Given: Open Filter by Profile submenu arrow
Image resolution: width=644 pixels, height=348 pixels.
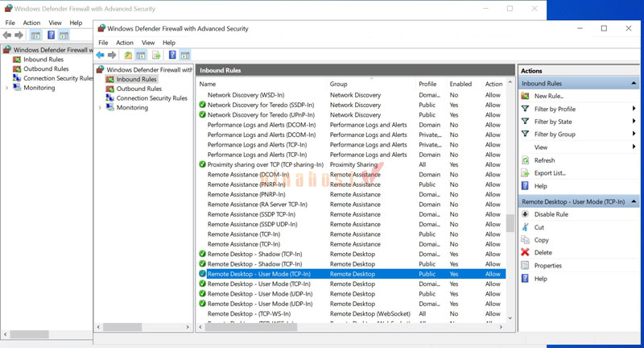Looking at the screenshot, I should [634, 109].
